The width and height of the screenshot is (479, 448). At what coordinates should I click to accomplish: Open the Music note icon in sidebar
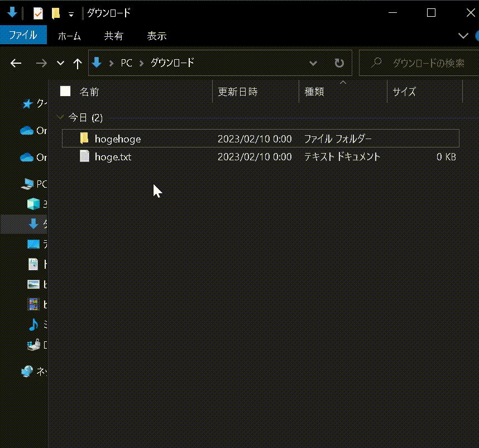tap(33, 325)
